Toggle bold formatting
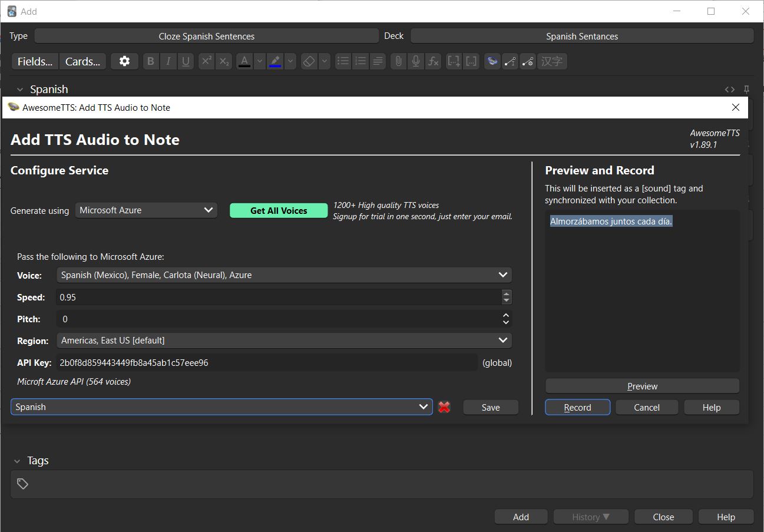This screenshot has height=532, width=764. click(x=151, y=61)
